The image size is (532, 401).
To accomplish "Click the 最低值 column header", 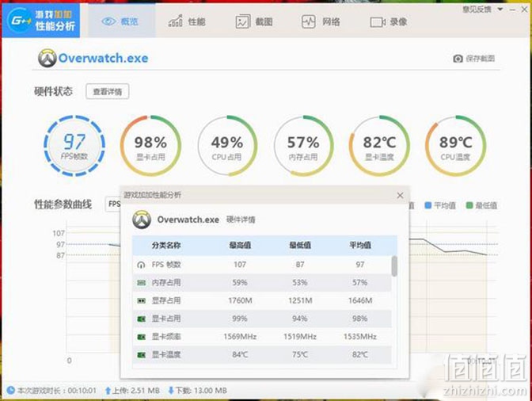I will point(300,245).
